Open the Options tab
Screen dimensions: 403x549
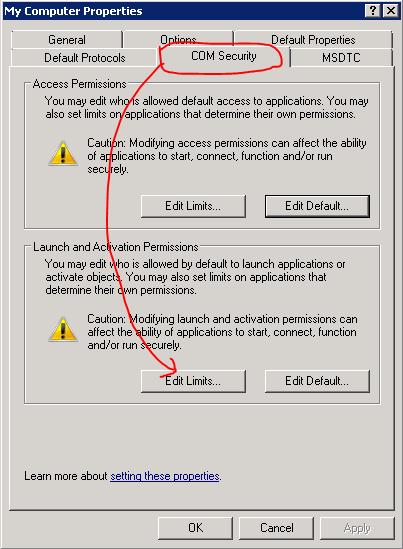point(178,39)
